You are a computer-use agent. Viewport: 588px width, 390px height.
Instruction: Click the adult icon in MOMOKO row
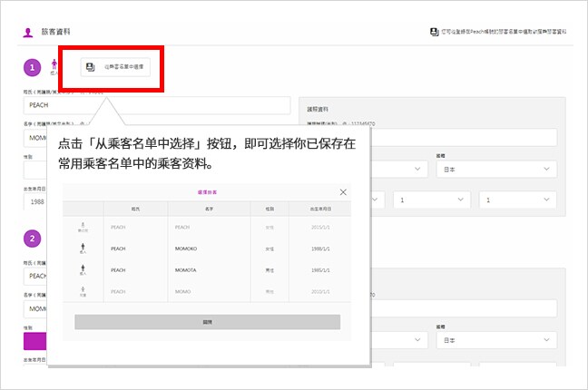[x=83, y=247]
